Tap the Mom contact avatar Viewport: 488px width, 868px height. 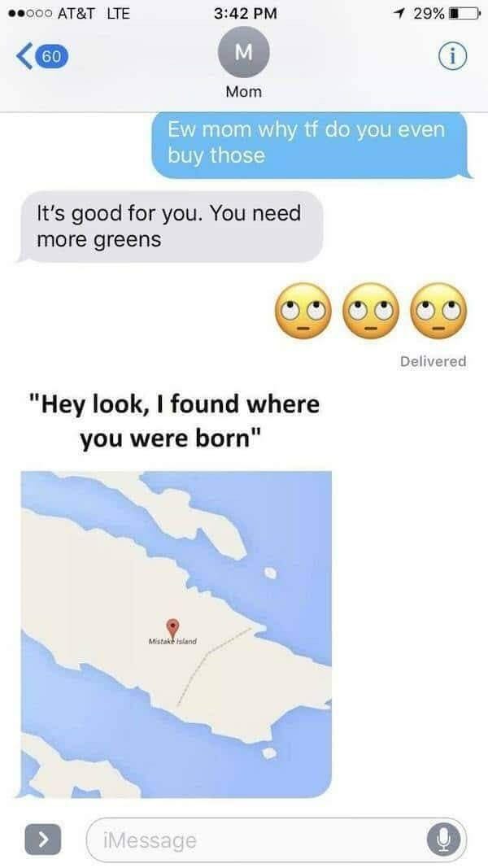pos(243,52)
